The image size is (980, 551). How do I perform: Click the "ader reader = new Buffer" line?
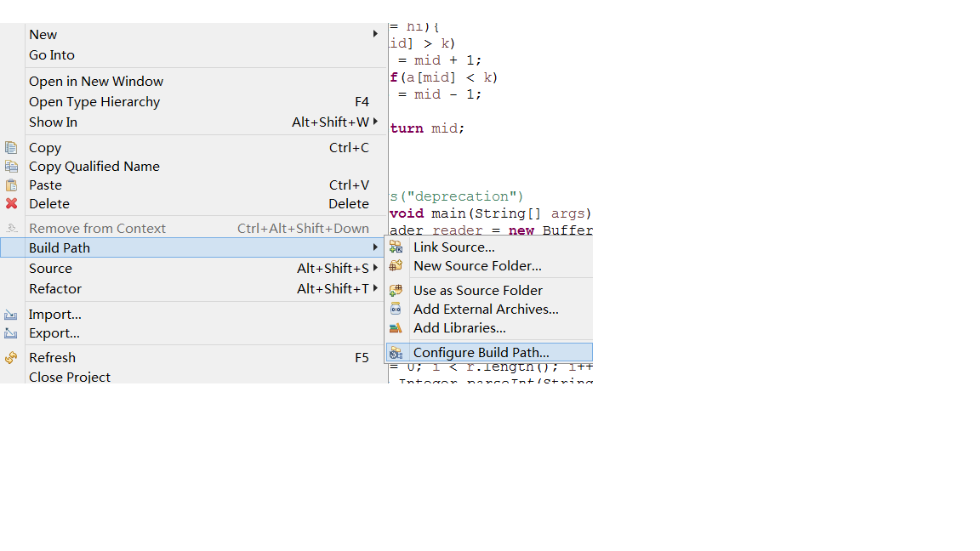(x=491, y=230)
